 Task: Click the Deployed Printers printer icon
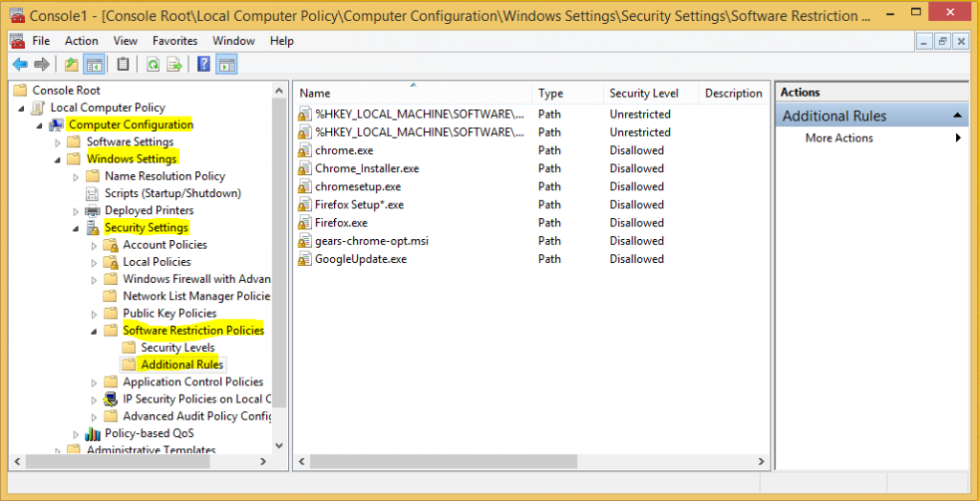(x=93, y=210)
